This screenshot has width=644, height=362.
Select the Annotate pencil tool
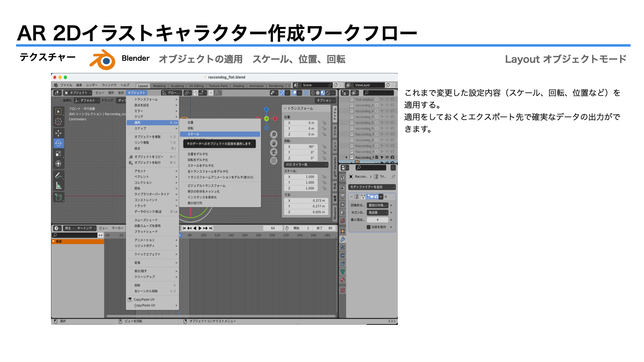point(58,175)
